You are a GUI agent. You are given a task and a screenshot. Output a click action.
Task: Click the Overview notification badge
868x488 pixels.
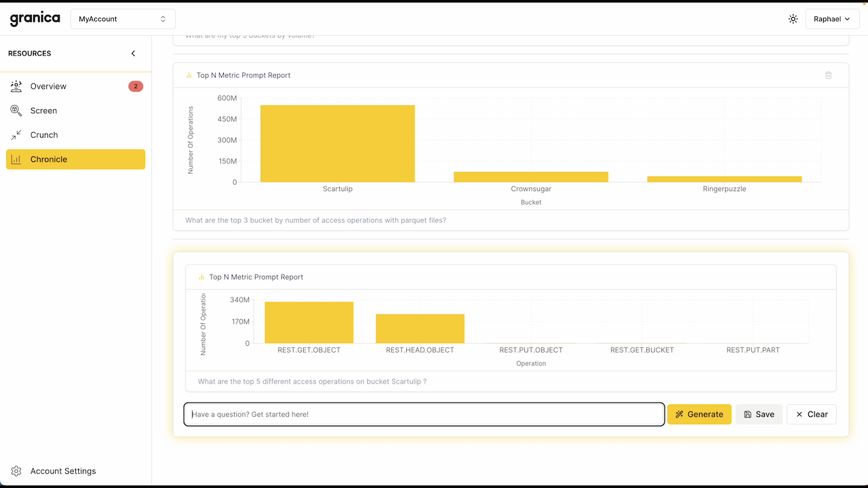click(136, 86)
